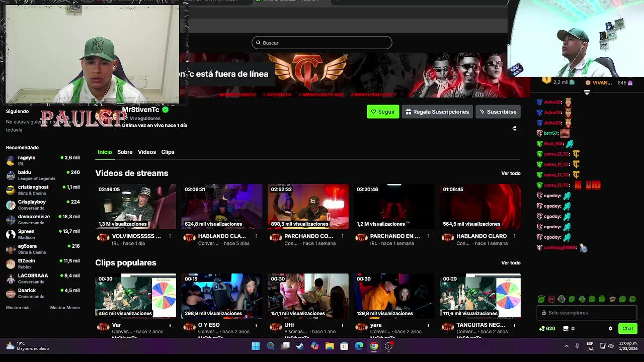Viewport: 644px width, 362px height.
Task: Open ElZeein recommended channel
Action: (43, 263)
